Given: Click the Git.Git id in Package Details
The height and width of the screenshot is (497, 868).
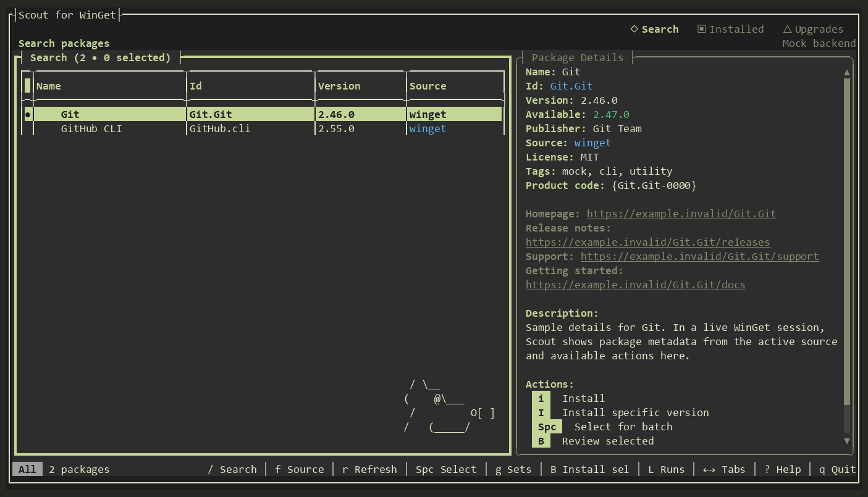Looking at the screenshot, I should pos(571,86).
